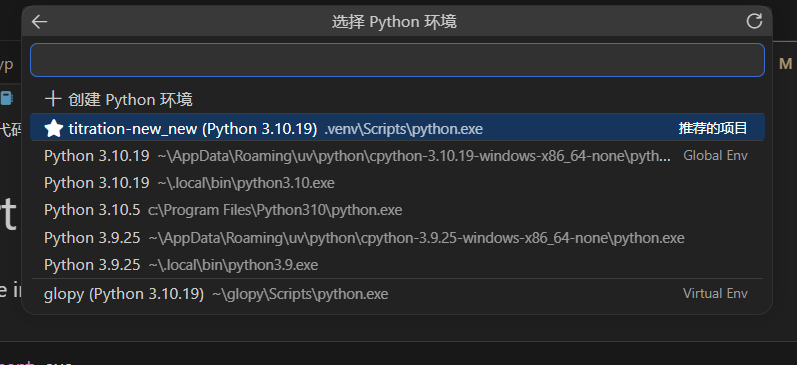Click the Virtual Env label
Screen dimensions: 797x365
(715, 293)
